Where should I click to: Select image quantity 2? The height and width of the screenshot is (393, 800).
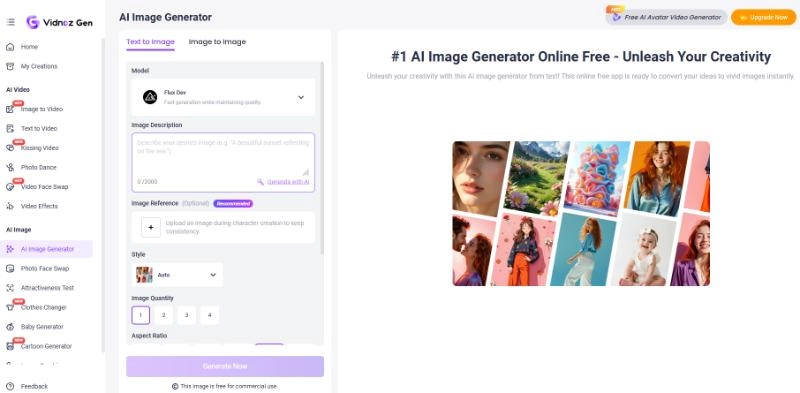(x=164, y=315)
